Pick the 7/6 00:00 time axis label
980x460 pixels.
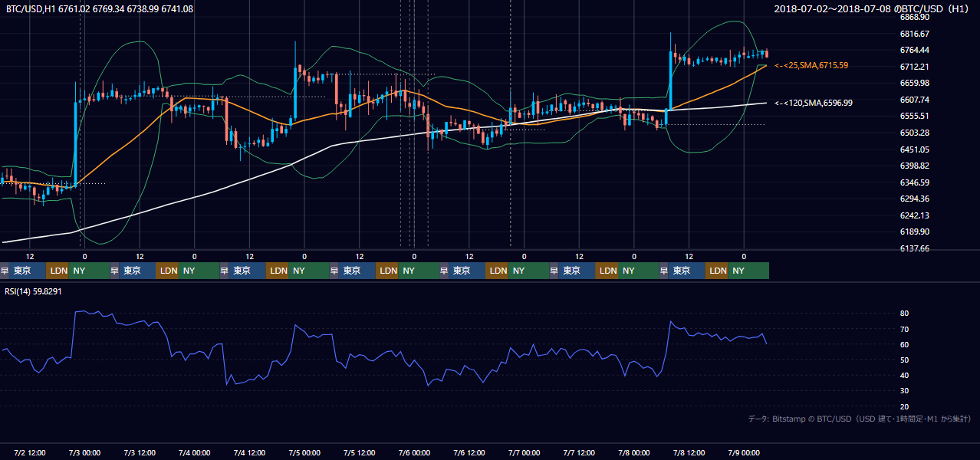pos(415,452)
